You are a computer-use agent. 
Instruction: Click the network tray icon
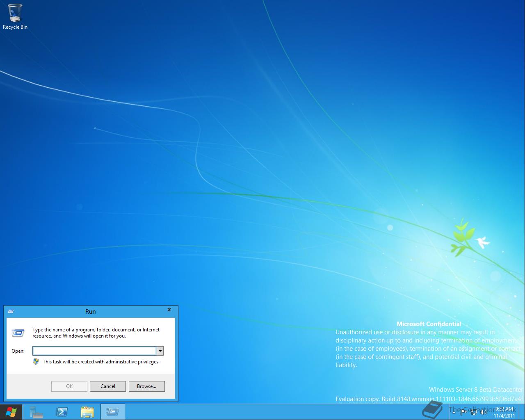point(474,412)
